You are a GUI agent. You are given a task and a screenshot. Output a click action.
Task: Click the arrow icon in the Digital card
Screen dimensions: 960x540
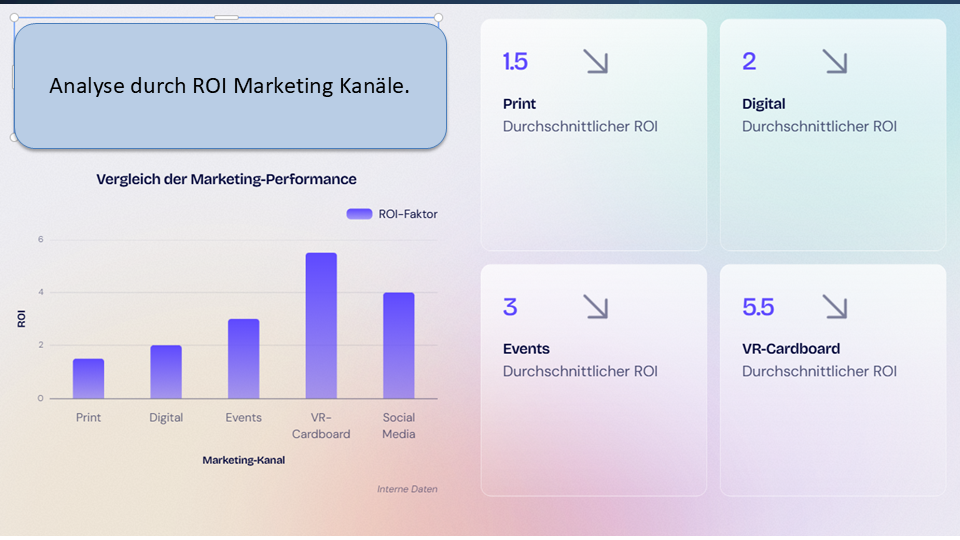[834, 62]
